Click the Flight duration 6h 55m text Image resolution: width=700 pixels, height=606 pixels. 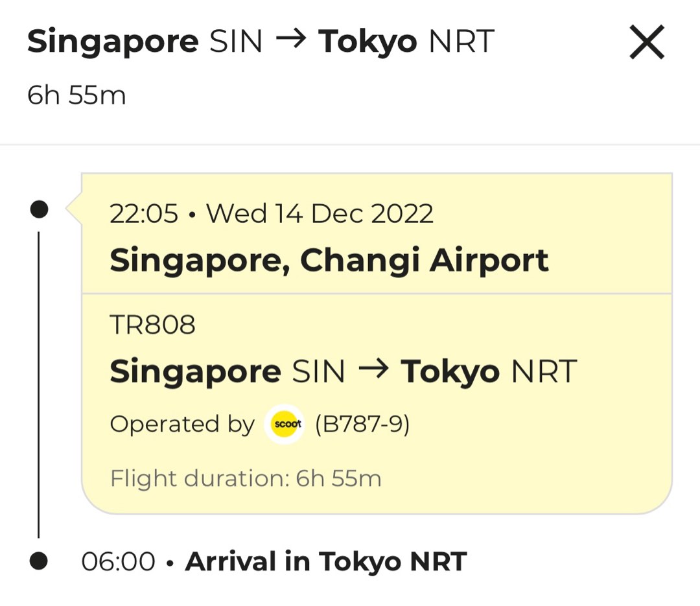246,478
